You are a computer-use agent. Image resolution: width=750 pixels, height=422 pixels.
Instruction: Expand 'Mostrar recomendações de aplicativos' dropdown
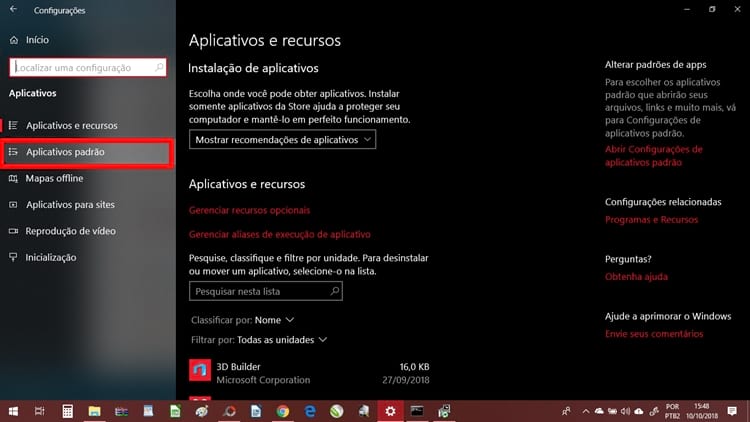pos(282,140)
